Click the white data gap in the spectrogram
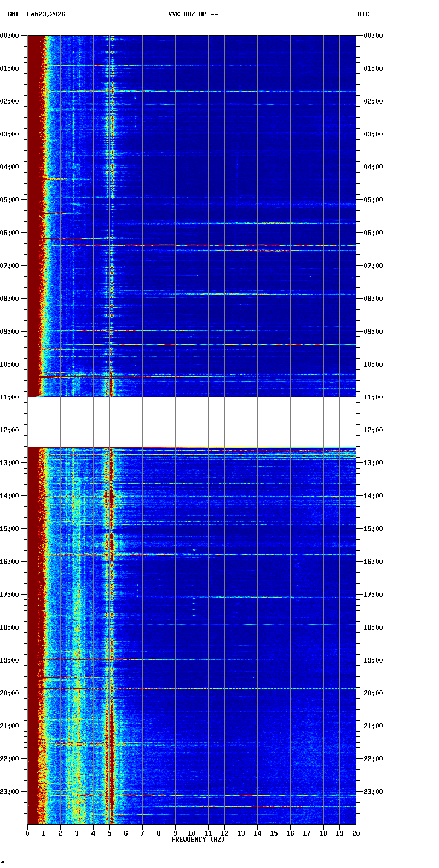 click(x=192, y=422)
